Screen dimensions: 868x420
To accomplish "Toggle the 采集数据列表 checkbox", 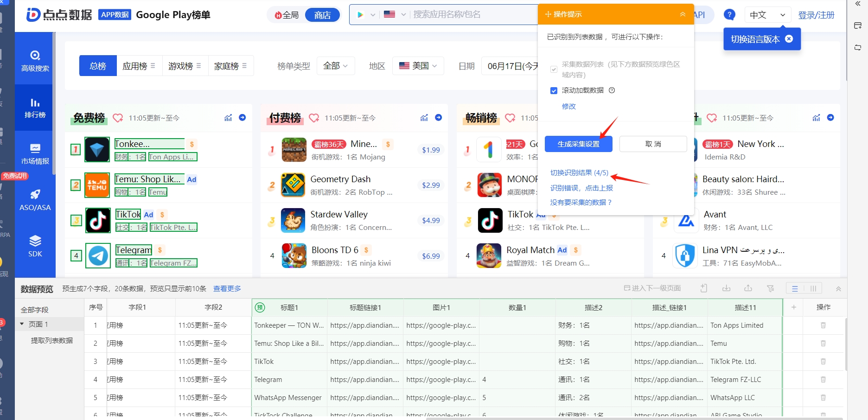I will tap(554, 70).
